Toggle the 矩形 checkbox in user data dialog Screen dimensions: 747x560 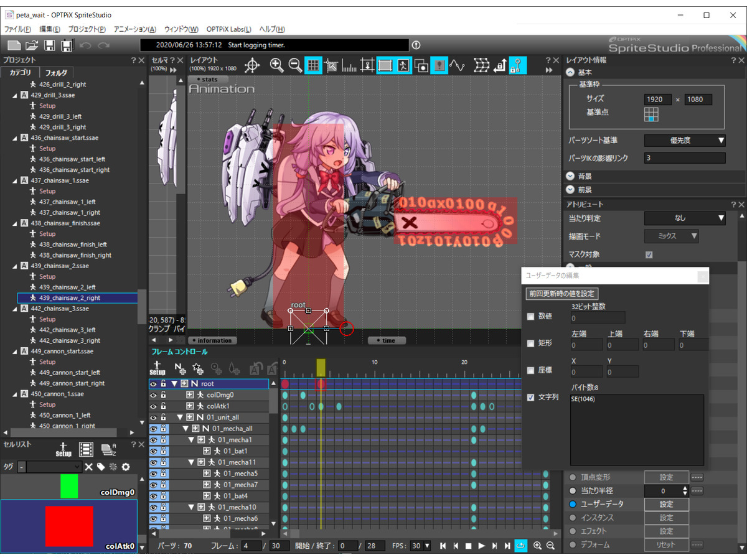(x=530, y=343)
